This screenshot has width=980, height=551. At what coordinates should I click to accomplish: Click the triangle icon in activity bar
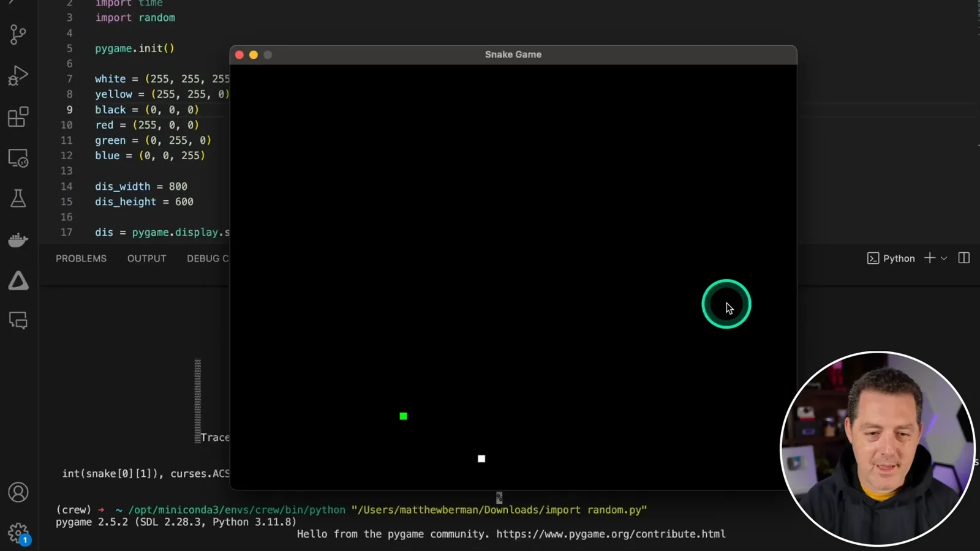(18, 280)
